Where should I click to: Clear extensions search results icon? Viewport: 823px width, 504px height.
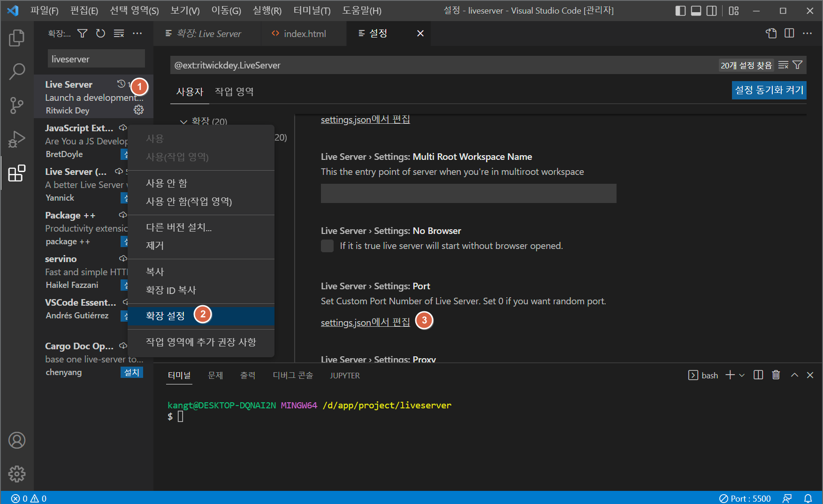(119, 33)
